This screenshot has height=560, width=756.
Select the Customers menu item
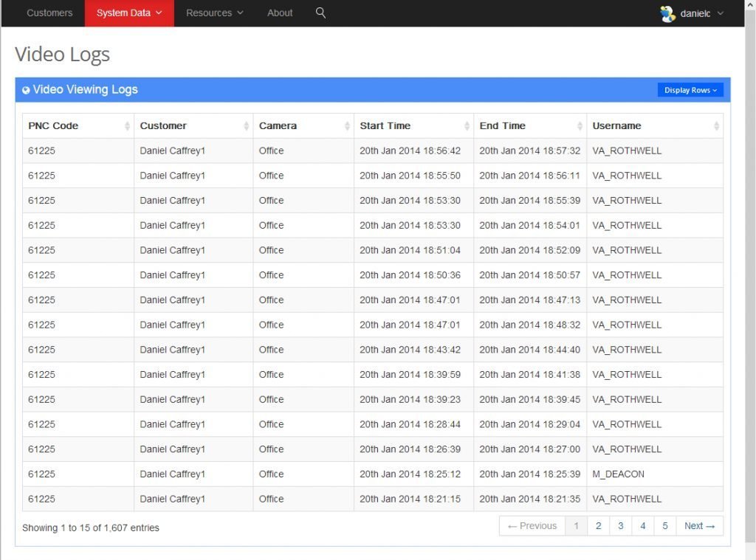click(x=49, y=13)
